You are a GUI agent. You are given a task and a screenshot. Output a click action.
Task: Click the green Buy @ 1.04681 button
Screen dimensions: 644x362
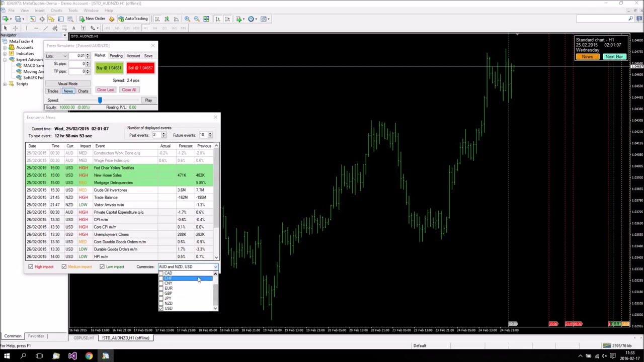(109, 68)
